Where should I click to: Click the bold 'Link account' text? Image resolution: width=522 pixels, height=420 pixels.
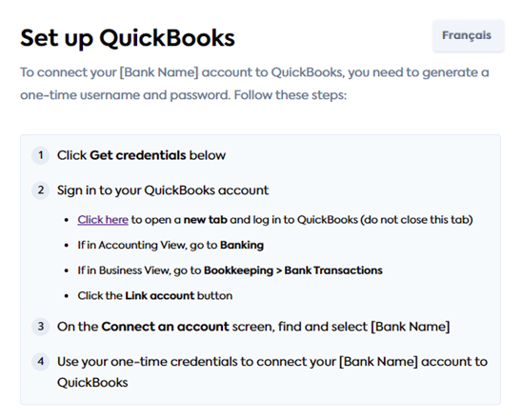tap(160, 296)
